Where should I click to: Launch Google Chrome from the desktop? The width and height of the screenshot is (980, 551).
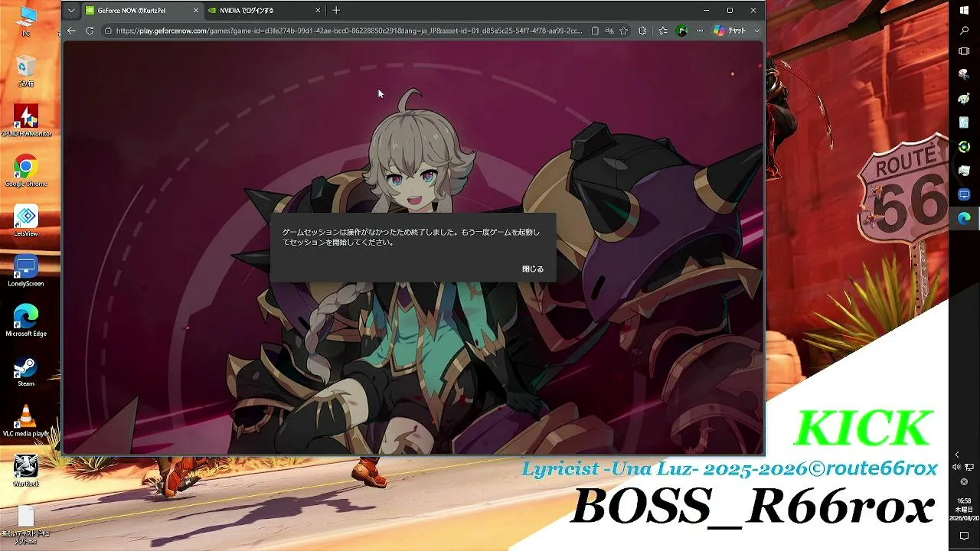[26, 171]
